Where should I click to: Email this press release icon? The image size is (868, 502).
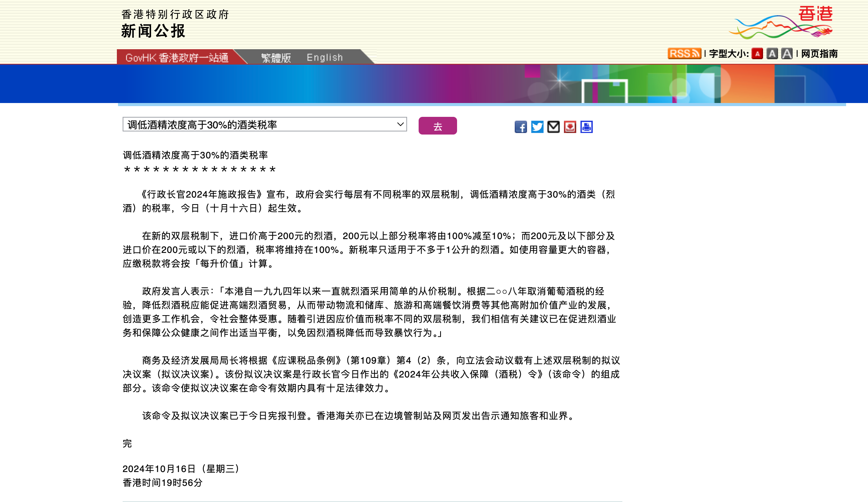(x=554, y=127)
